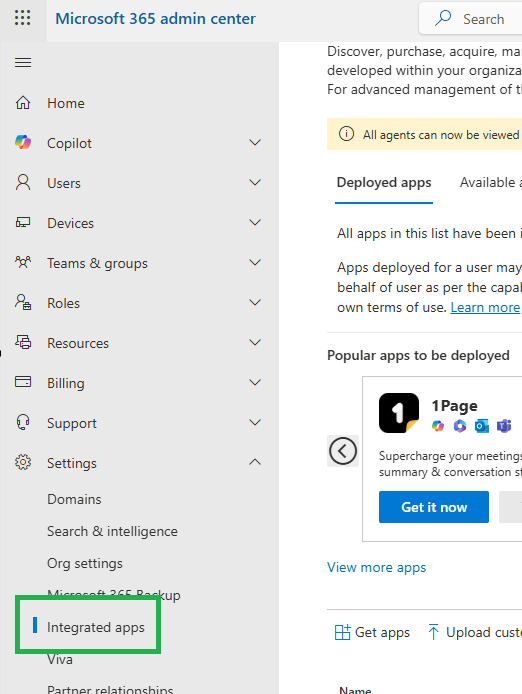Open Home in navigation
The width and height of the screenshot is (522, 694).
(x=66, y=103)
